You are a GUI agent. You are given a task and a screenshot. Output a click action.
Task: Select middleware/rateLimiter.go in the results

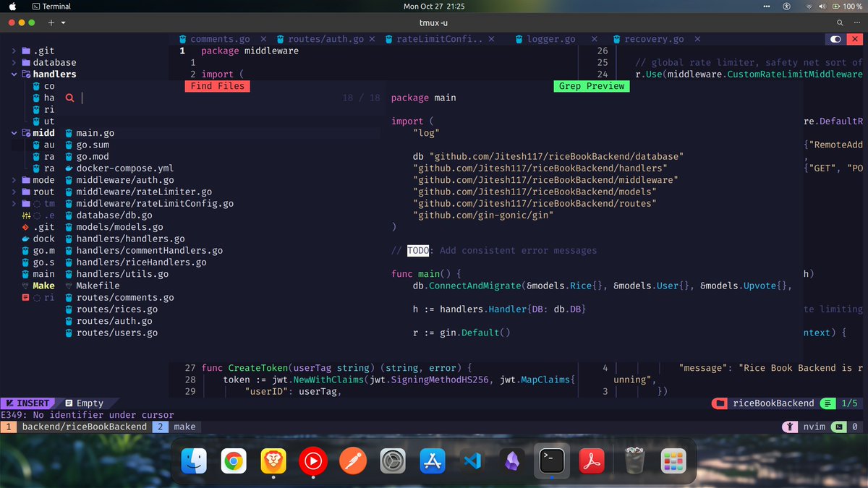point(144,192)
